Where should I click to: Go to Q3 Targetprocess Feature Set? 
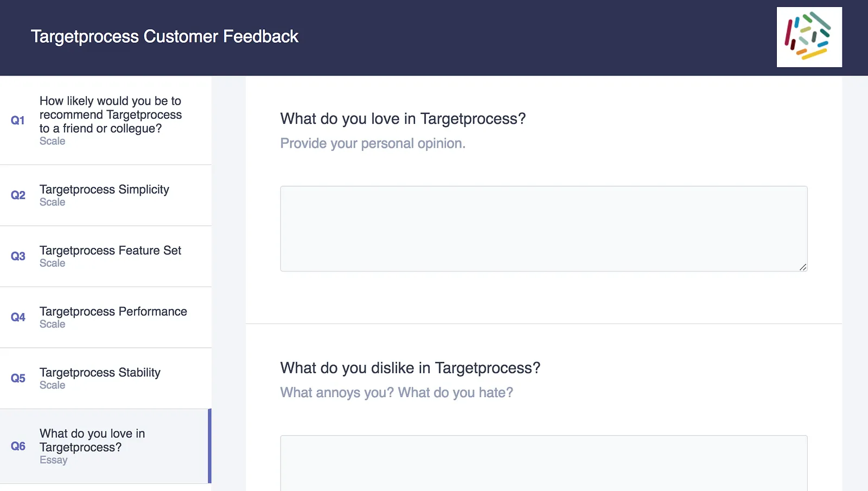(106, 257)
